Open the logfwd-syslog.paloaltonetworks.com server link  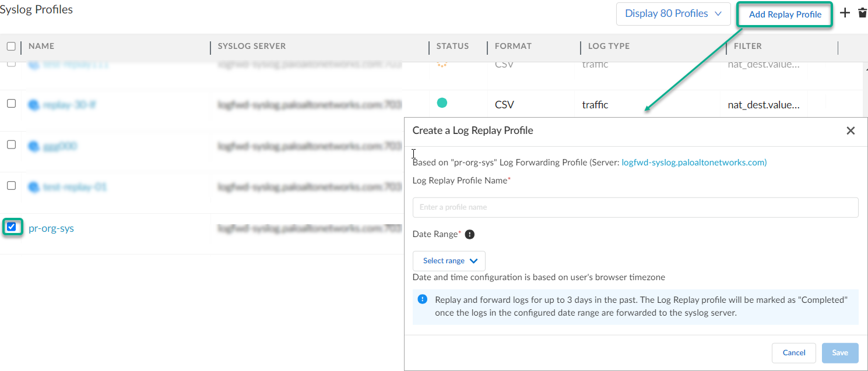click(x=694, y=162)
